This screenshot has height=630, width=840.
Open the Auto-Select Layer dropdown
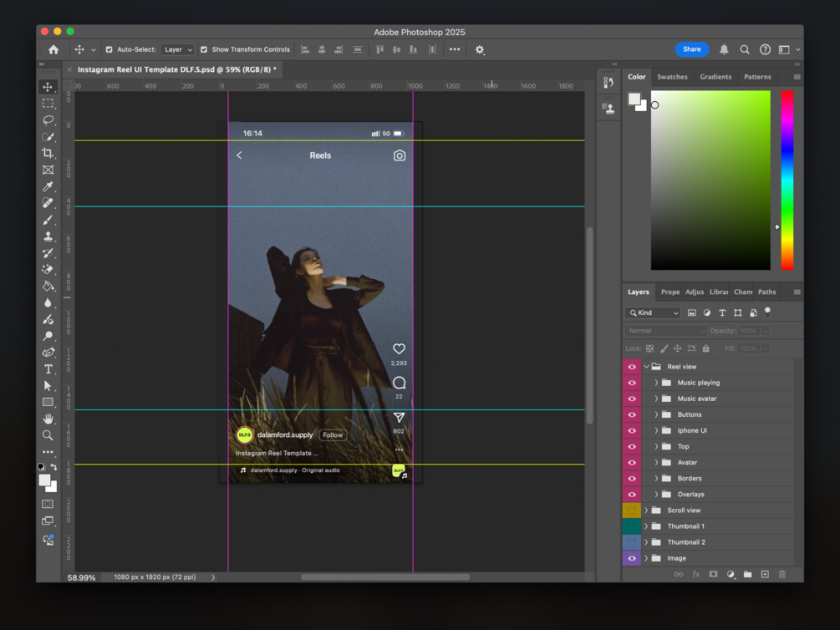[177, 49]
